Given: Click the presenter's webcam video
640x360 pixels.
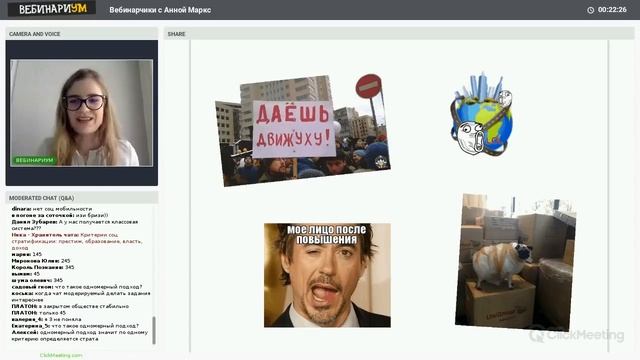Looking at the screenshot, I should tap(82, 113).
